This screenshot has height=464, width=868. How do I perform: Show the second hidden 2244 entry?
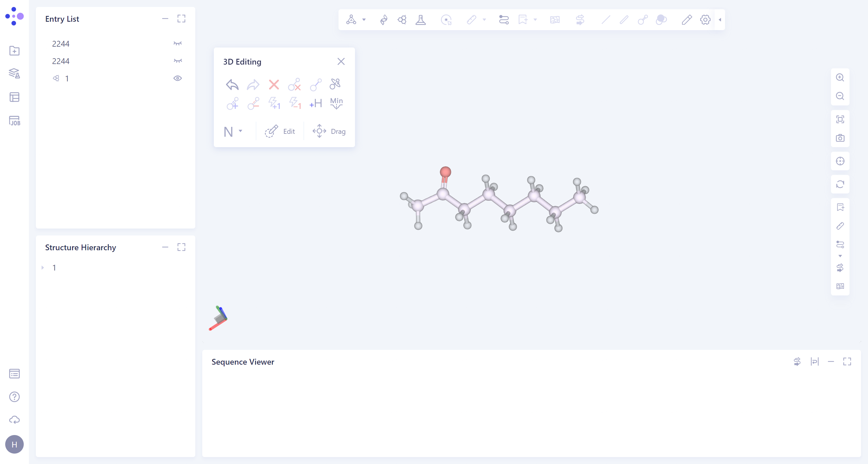(x=178, y=61)
